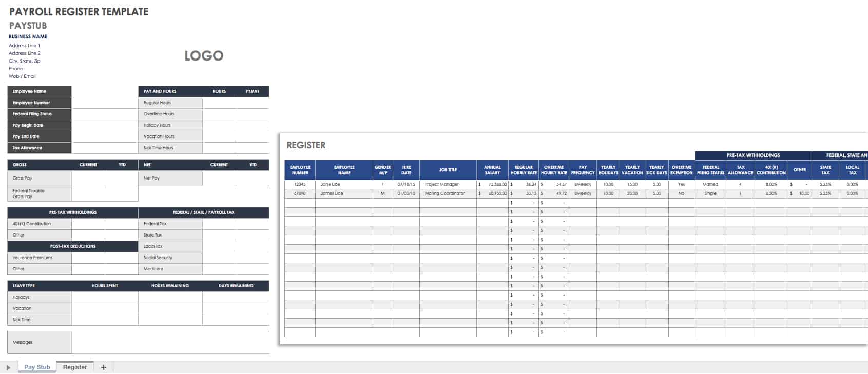Select the Married filing status cell
The width and height of the screenshot is (868, 374).
coord(710,184)
